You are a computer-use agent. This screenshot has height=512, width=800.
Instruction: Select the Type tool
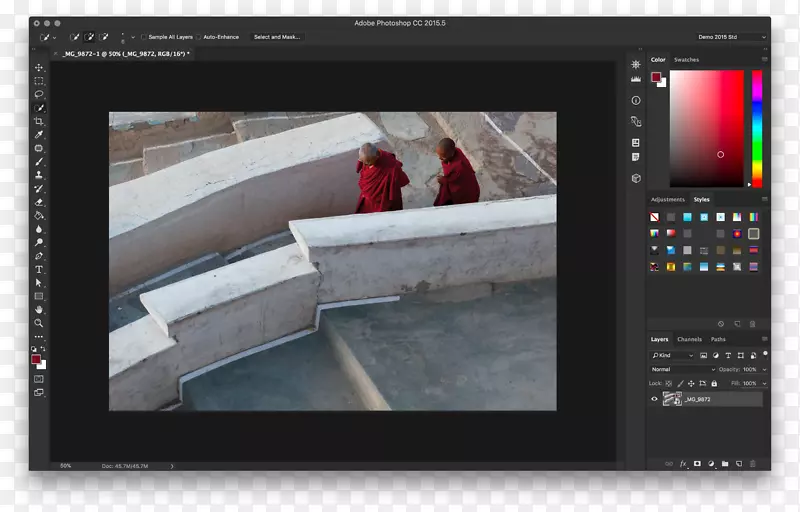39,270
